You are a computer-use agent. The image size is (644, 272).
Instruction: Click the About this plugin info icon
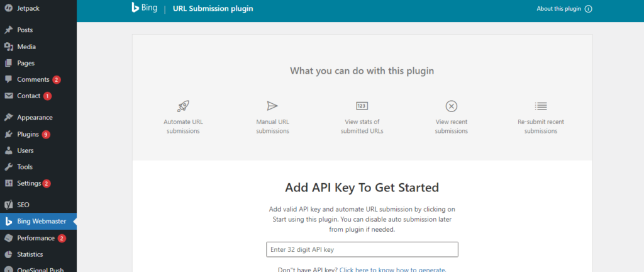pyautogui.click(x=589, y=9)
